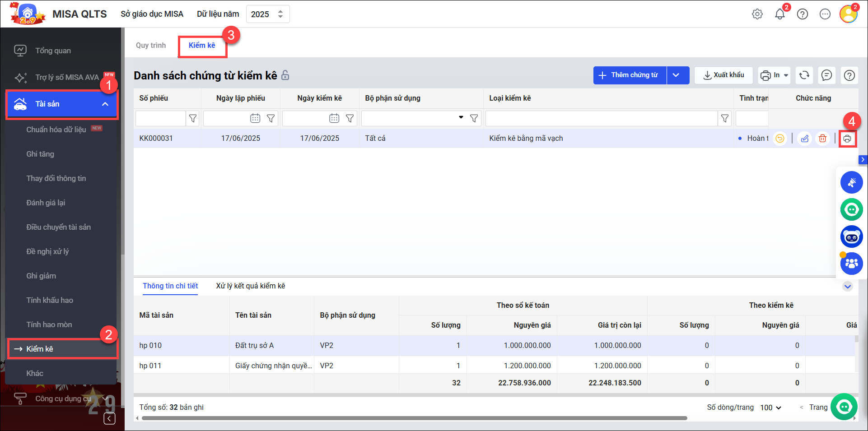This screenshot has width=868, height=431.
Task: Click the Xuất khẩu export button
Action: point(724,75)
